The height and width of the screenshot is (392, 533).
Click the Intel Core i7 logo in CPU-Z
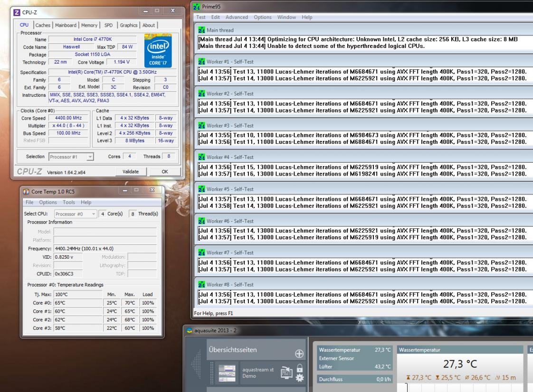click(x=158, y=51)
